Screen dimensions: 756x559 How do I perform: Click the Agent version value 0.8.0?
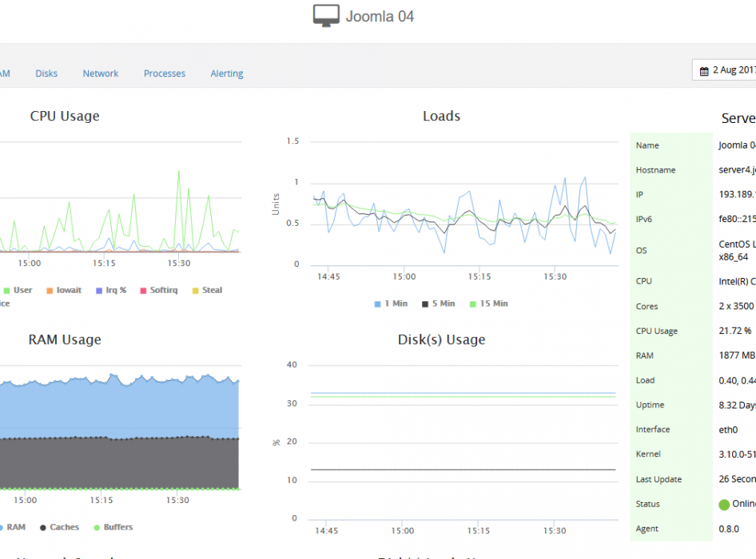(x=729, y=529)
